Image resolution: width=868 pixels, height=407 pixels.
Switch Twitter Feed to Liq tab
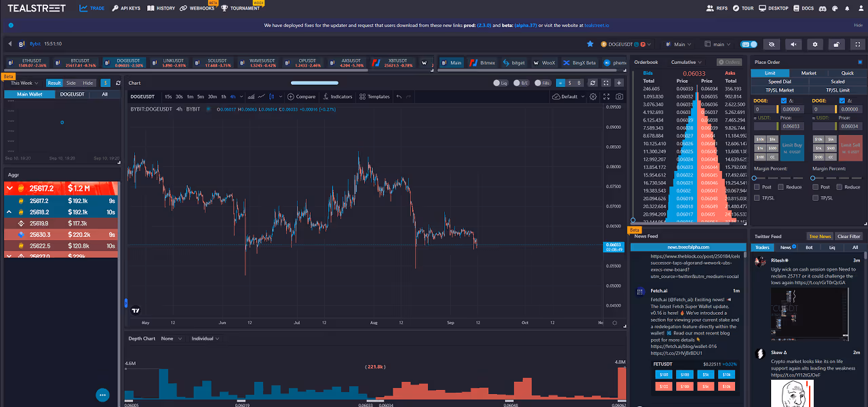pos(832,248)
